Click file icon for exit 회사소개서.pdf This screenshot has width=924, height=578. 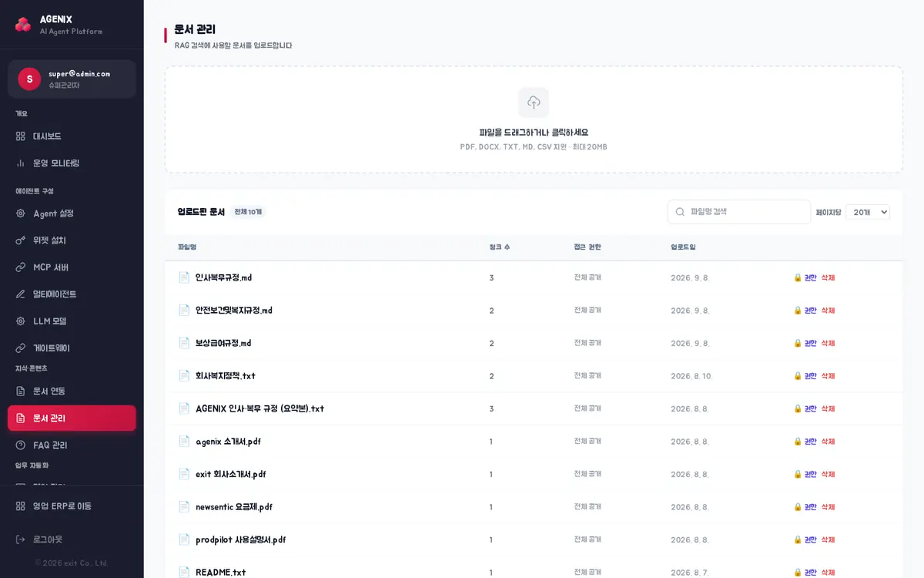click(x=184, y=474)
